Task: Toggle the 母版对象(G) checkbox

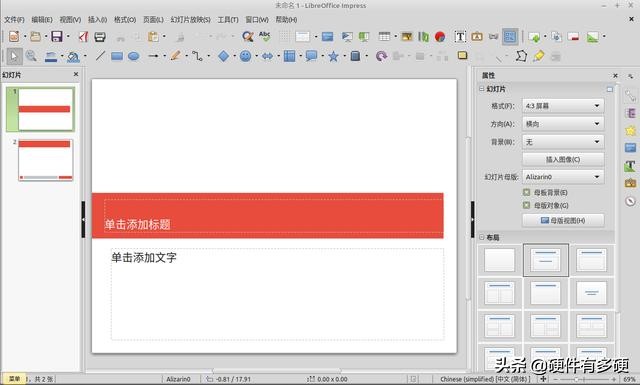Action: (527, 205)
